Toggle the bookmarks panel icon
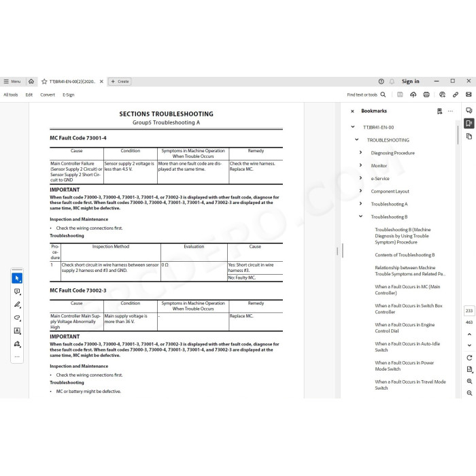Viewport: 476px width, 476px height. coord(469,123)
